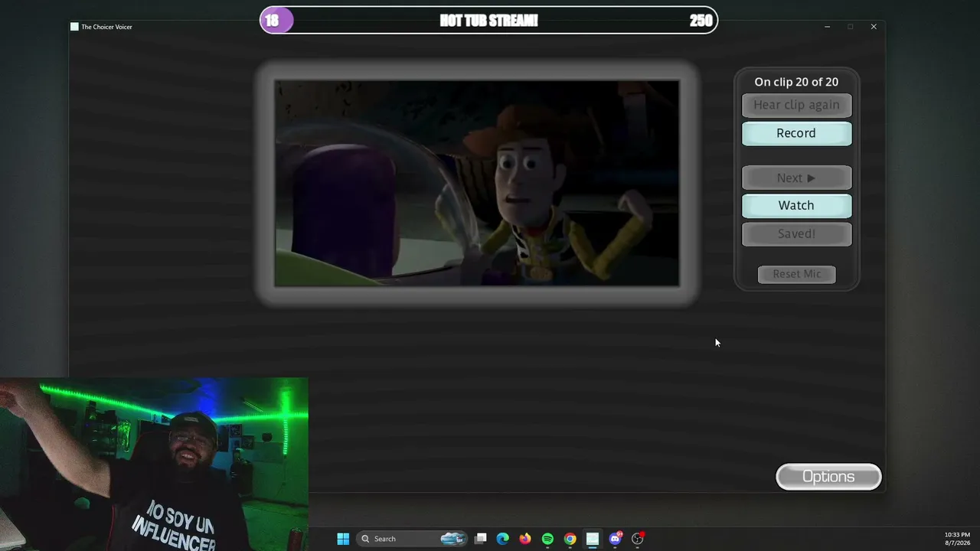
Task: Open Spotify from the taskbar
Action: 547,539
